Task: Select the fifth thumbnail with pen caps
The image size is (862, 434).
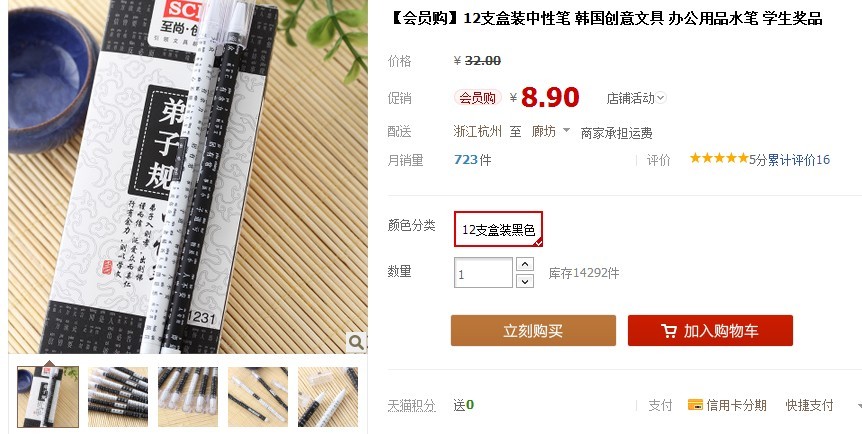Action: 328,397
